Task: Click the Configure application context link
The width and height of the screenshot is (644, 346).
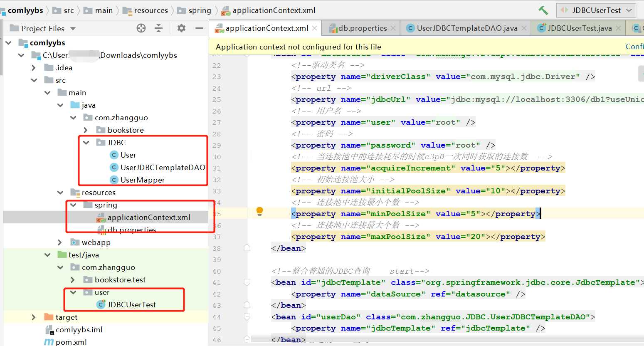Action: [x=634, y=47]
